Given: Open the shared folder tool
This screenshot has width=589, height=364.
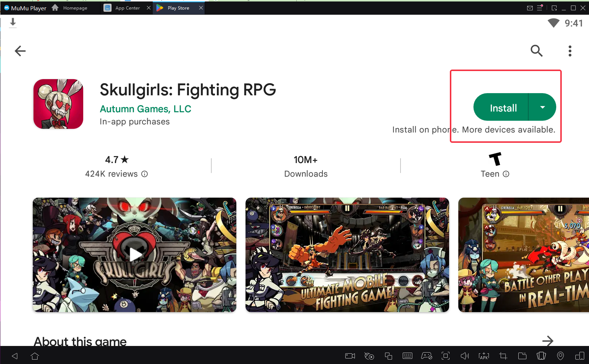Looking at the screenshot, I should (x=522, y=356).
